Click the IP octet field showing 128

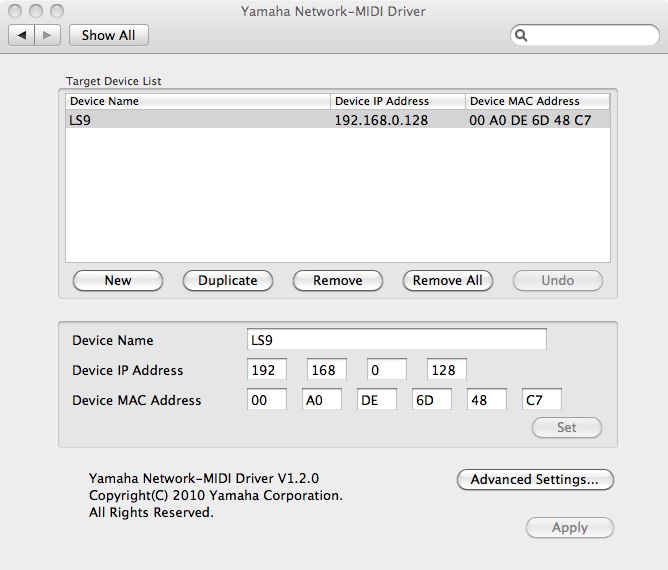[x=447, y=369]
